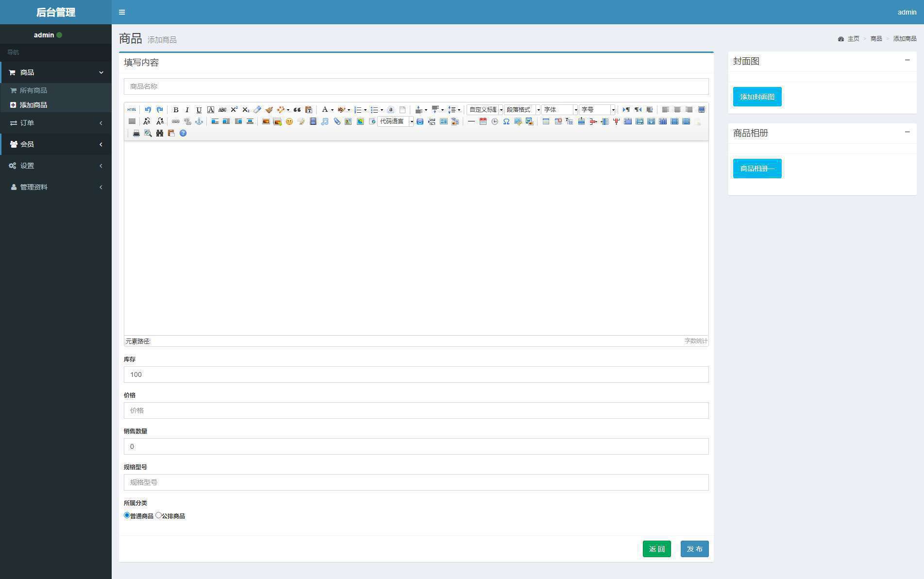Expand the 订单 sidebar menu
Screen dimensions: 924x579
(x=56, y=123)
